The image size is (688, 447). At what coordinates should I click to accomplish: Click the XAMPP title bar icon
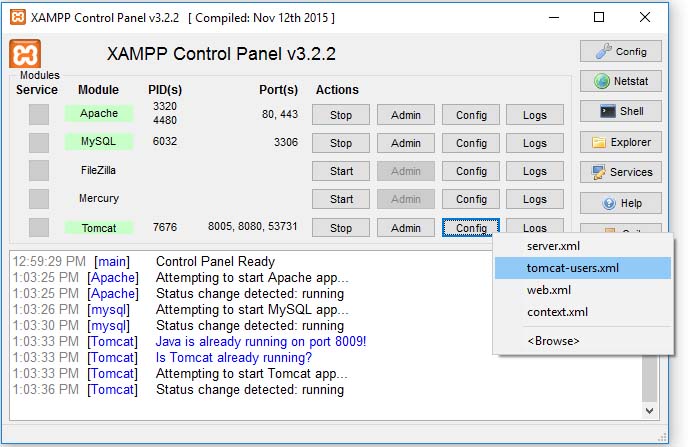(18, 17)
